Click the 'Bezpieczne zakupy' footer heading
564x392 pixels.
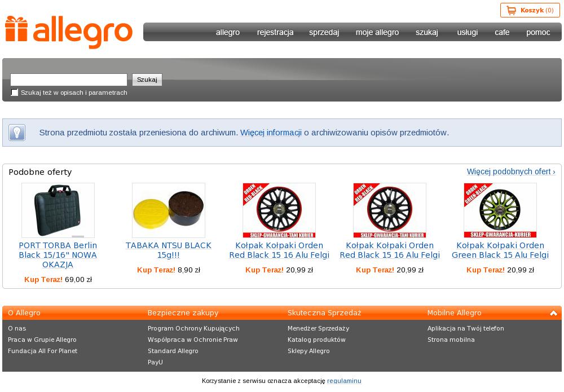point(183,313)
